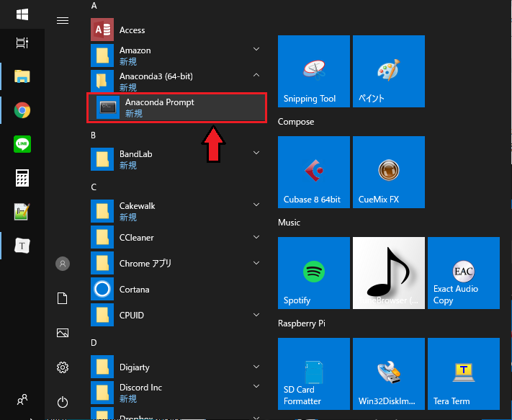Viewport: 512px width, 420px height.
Task: Click the D letter header
Action: [x=94, y=343]
